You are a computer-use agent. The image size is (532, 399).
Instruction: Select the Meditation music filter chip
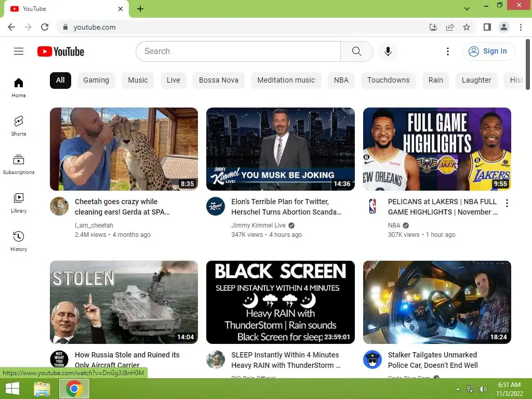286,81
